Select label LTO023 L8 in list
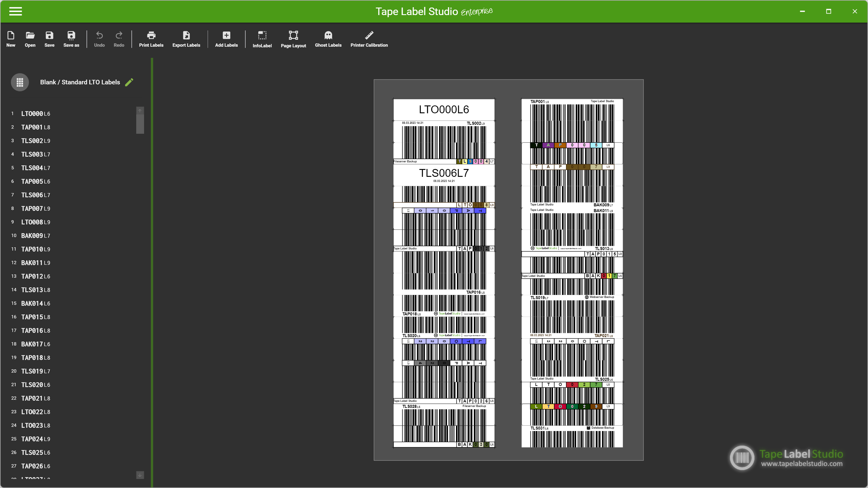 click(35, 425)
